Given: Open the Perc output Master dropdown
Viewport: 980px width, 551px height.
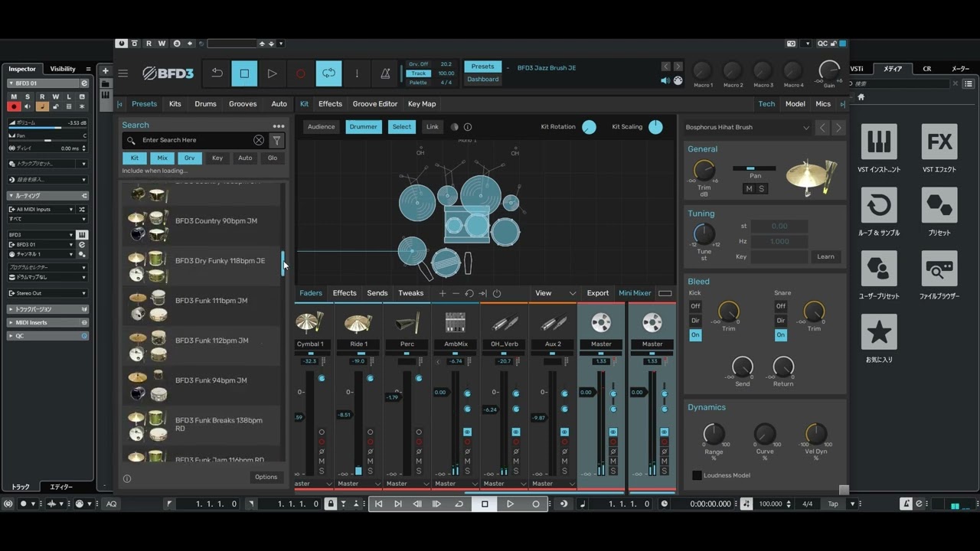Looking at the screenshot, I should tap(407, 484).
